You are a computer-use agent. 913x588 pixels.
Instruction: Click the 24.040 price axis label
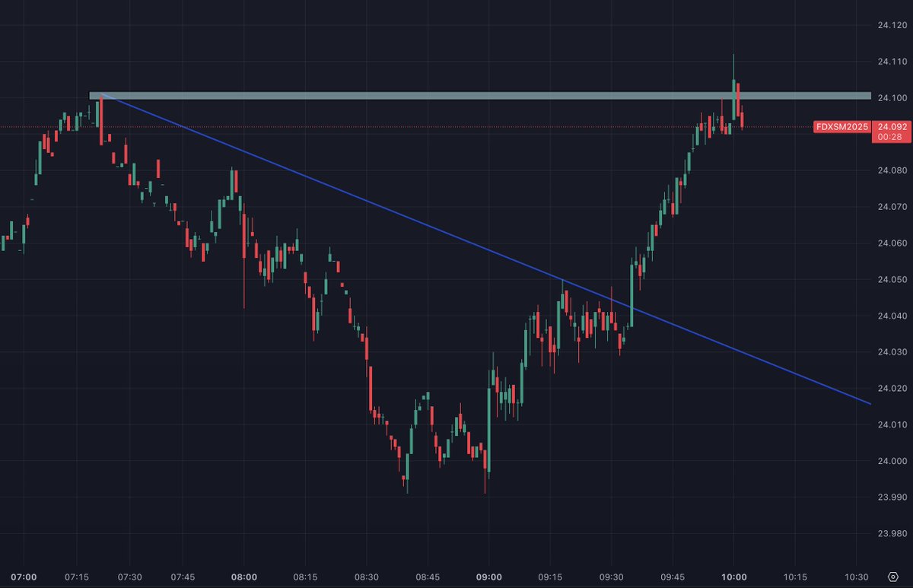892,316
